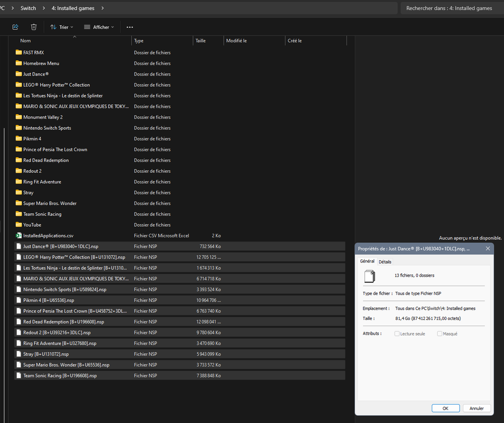Select the Homebrew Menu folder icon

click(x=18, y=63)
